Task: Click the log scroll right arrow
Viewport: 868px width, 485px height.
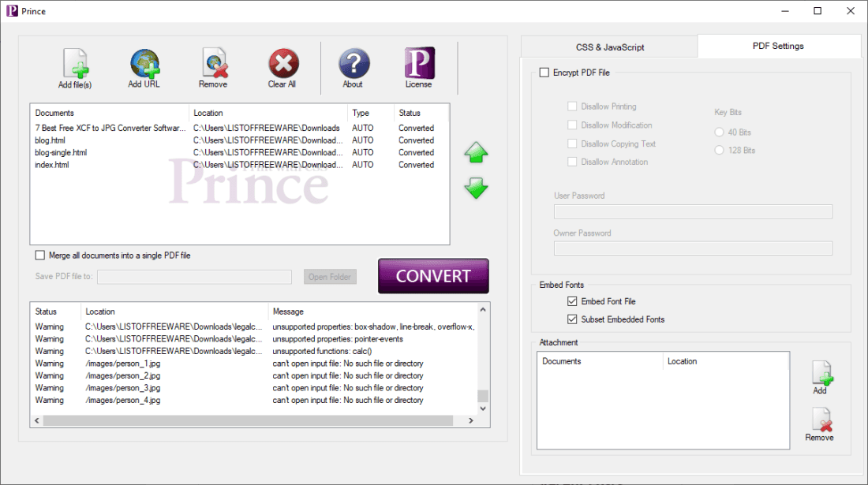Action: coord(471,421)
